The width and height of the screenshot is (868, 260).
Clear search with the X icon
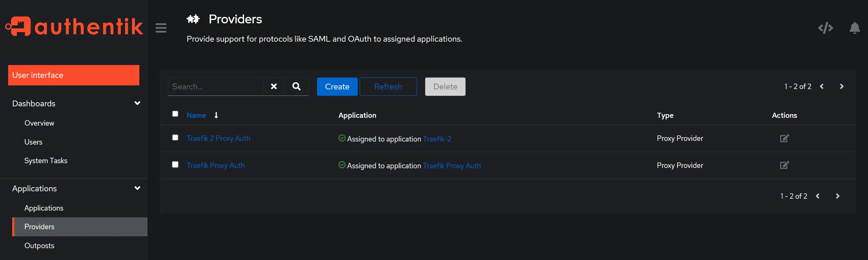pyautogui.click(x=274, y=87)
